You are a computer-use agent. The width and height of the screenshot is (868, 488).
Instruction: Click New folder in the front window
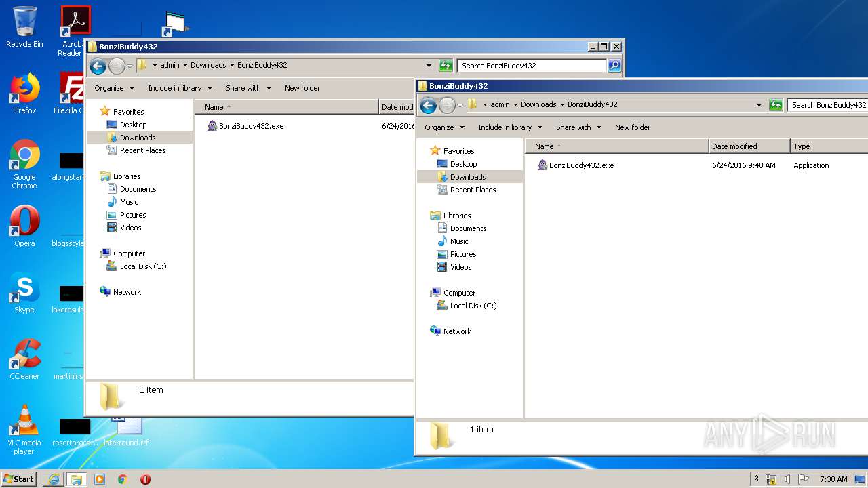pos(633,127)
